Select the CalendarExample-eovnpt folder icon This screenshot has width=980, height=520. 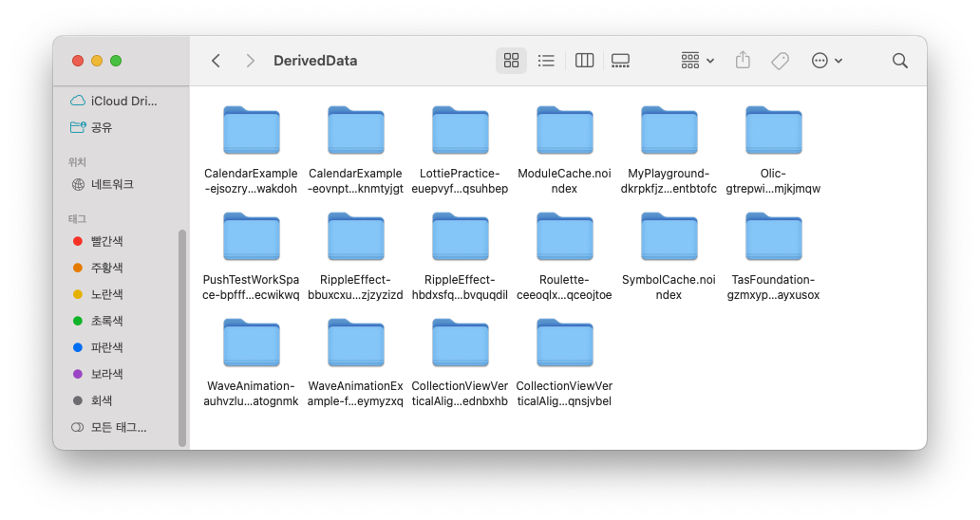[x=355, y=130]
